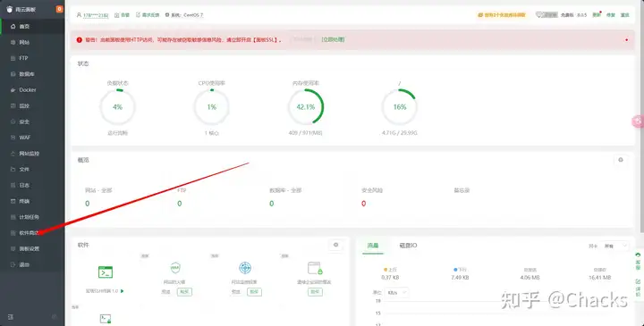Switch to the 流量 traffic tab
This screenshot has height=326, width=644.
pyautogui.click(x=373, y=246)
